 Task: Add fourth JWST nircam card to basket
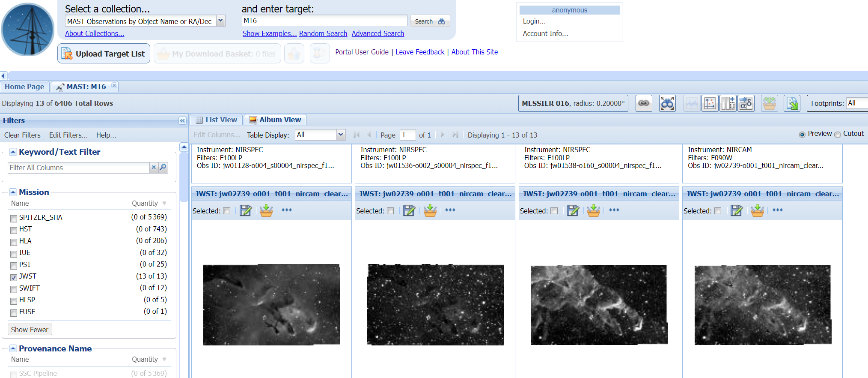point(758,210)
